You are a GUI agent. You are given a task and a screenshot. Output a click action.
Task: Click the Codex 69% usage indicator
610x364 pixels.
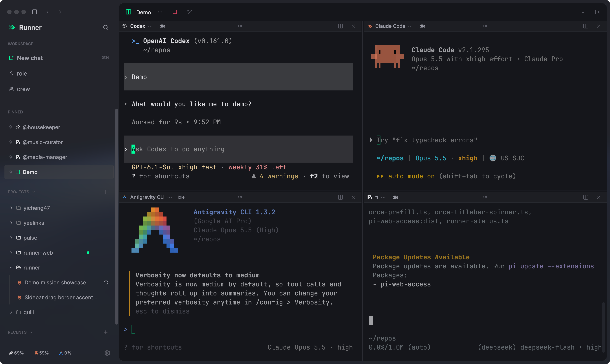(16, 353)
